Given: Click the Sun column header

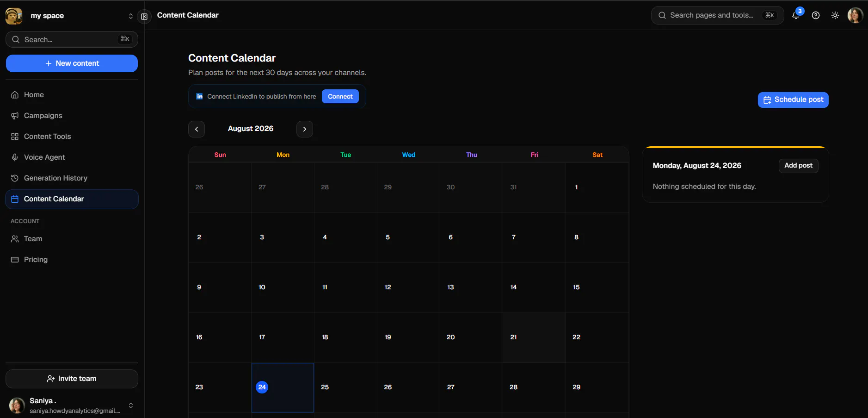Looking at the screenshot, I should pyautogui.click(x=220, y=155).
